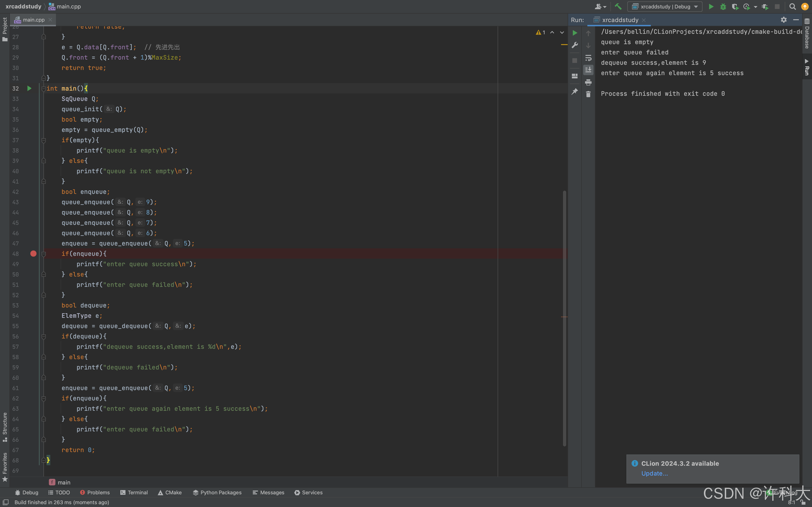
Task: Run main via gutter arrow on line 32
Action: [x=29, y=88]
